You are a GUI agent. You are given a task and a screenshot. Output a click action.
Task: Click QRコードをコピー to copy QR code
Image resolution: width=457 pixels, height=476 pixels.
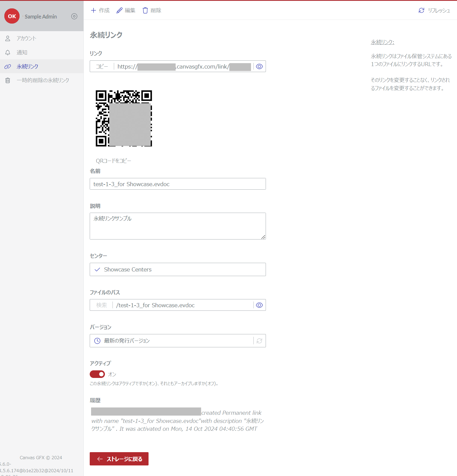click(x=114, y=161)
